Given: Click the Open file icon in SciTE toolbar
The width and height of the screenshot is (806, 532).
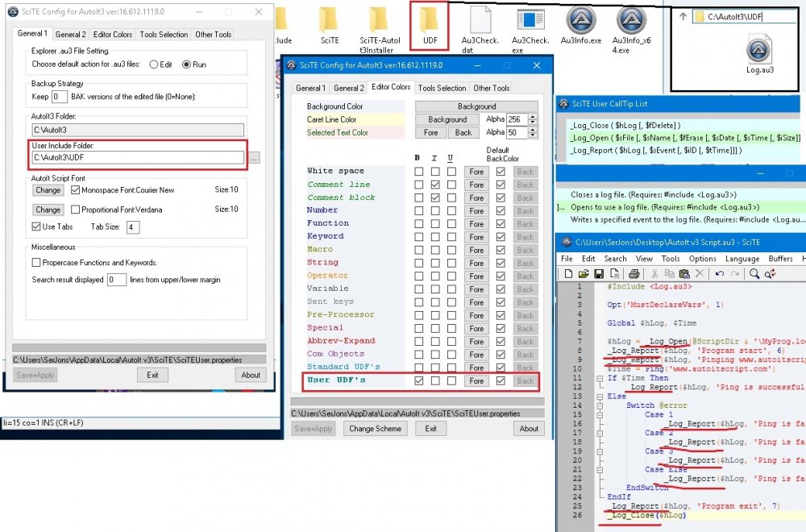Looking at the screenshot, I should [584, 274].
